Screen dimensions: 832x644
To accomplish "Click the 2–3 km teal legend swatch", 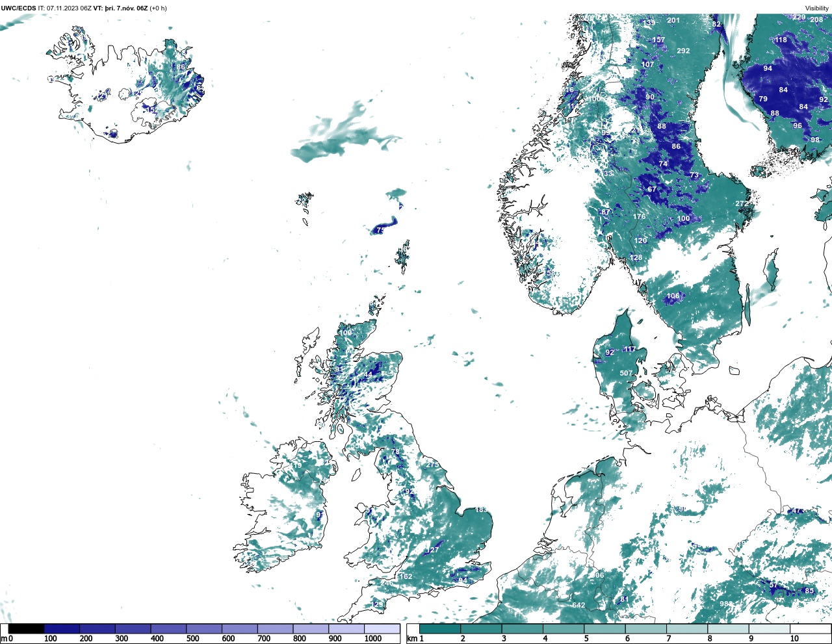I will point(482,629).
